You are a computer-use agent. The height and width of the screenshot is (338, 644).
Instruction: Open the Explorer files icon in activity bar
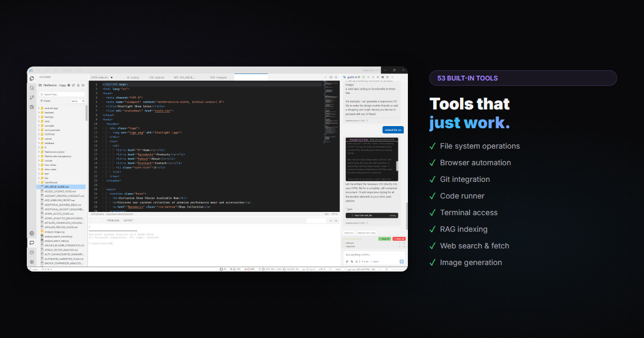pos(32,78)
